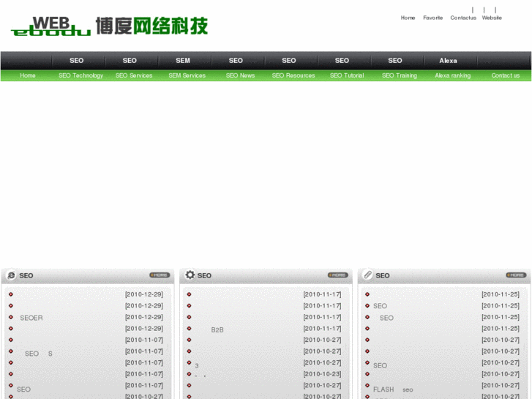Click MORE in the browser-icon SEO panel
This screenshot has width=532, height=399.
click(160, 275)
